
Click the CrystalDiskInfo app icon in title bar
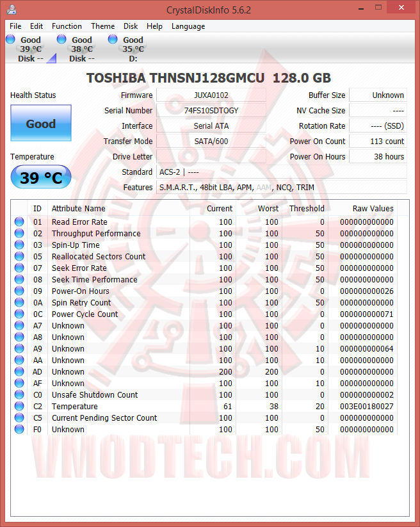tap(12, 10)
